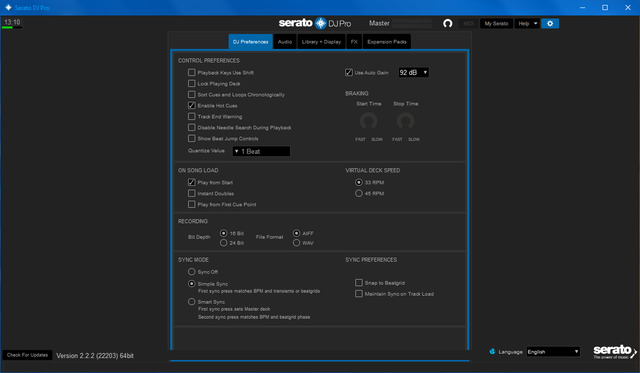The width and height of the screenshot is (640, 373).
Task: Open the Language English dropdown
Action: click(x=553, y=351)
